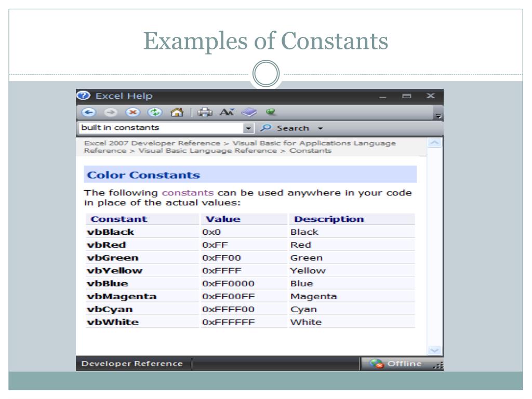Click the value 0xFF00

coord(221,258)
